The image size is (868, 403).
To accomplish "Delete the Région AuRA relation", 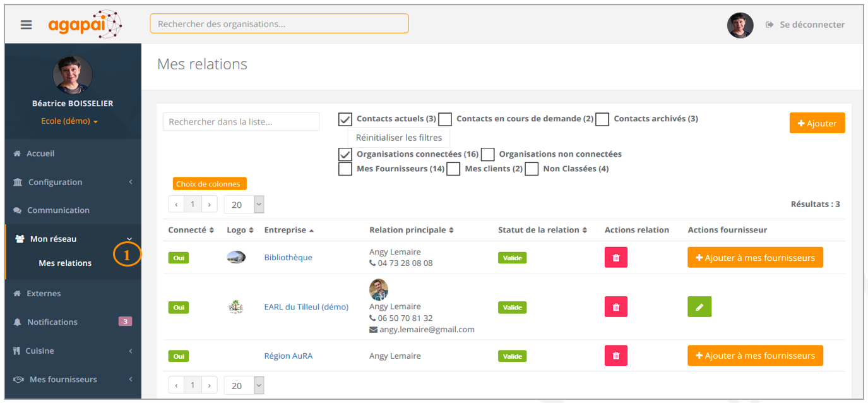I will pyautogui.click(x=616, y=356).
